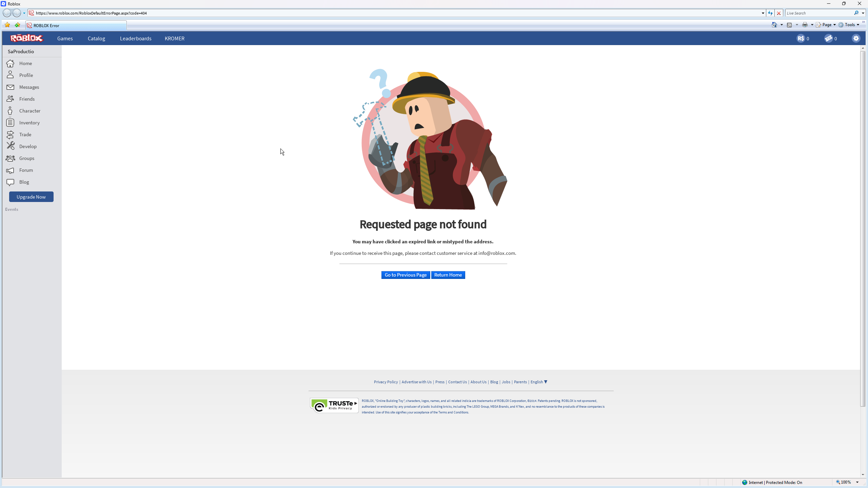Open the Contact Us footer link
Viewport: 868px width, 488px height.
coord(457,382)
